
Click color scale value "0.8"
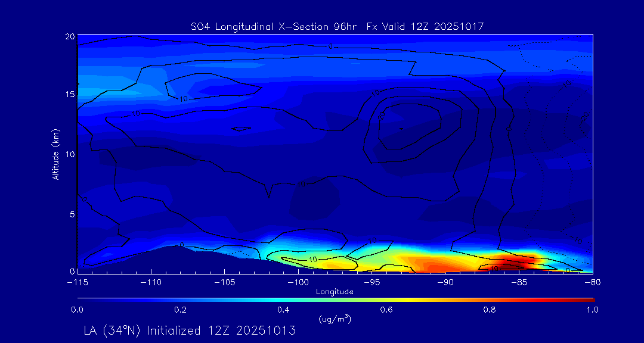490,310
